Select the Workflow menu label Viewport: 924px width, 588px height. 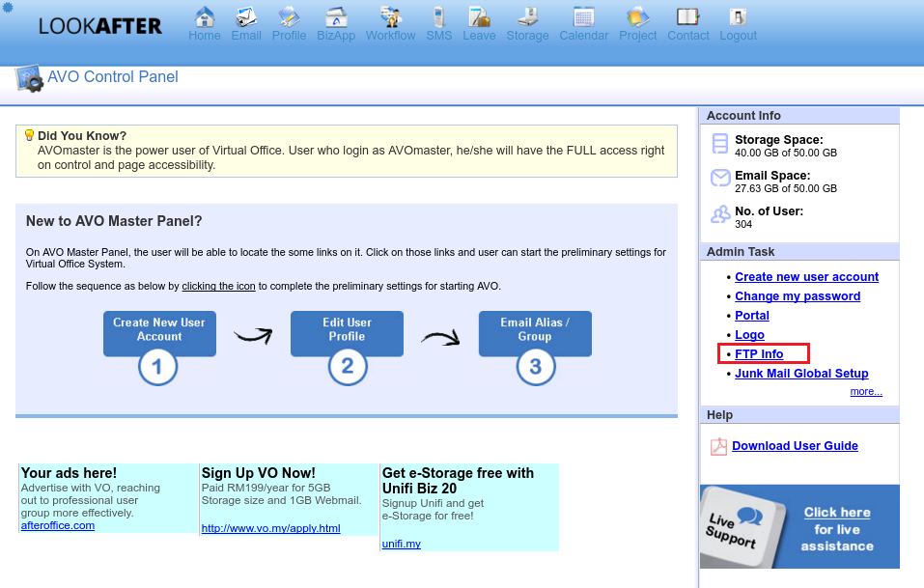click(391, 36)
